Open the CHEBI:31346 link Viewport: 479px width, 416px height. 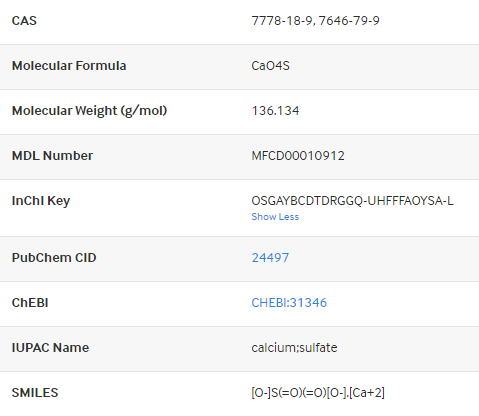point(289,303)
